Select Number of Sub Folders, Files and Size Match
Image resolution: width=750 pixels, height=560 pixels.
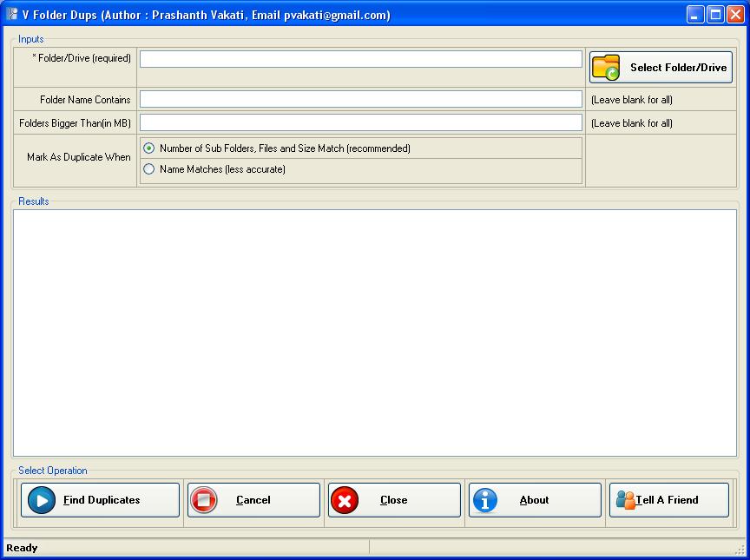(149, 148)
